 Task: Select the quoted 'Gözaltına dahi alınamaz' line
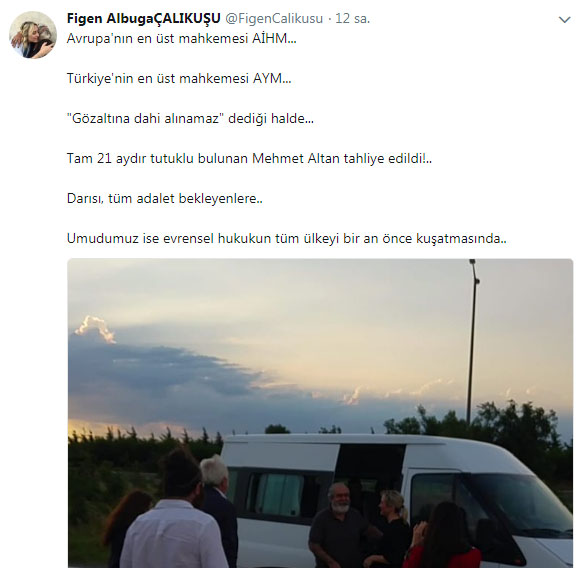[x=190, y=118]
